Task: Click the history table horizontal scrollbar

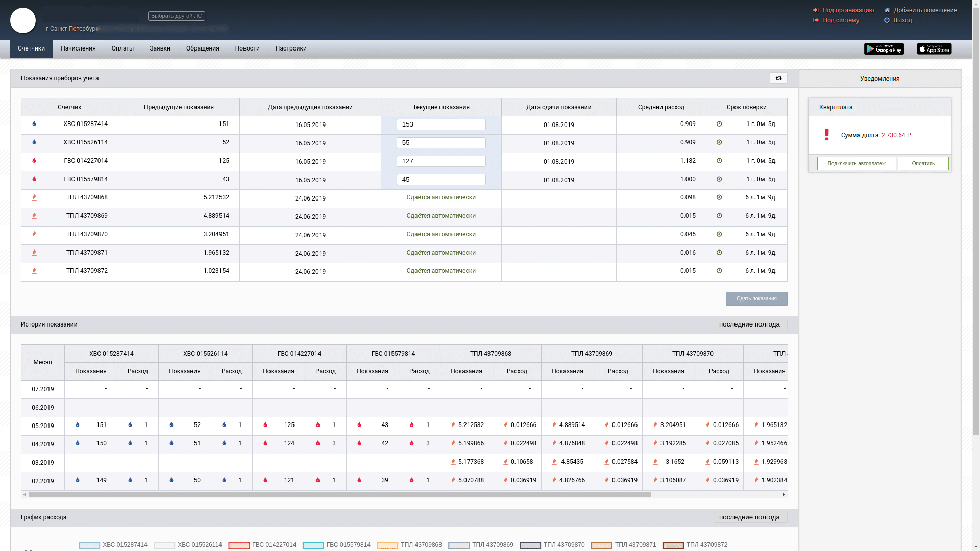Action: [x=339, y=494]
